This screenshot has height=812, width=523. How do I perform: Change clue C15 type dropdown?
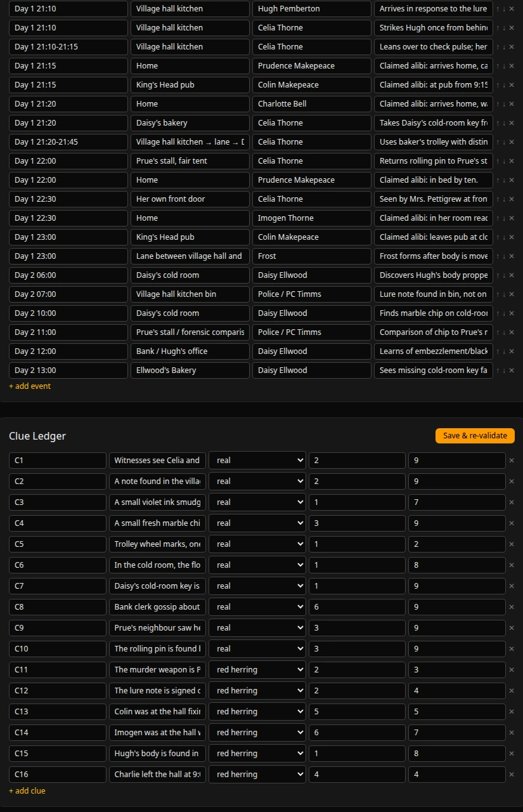tap(257, 754)
